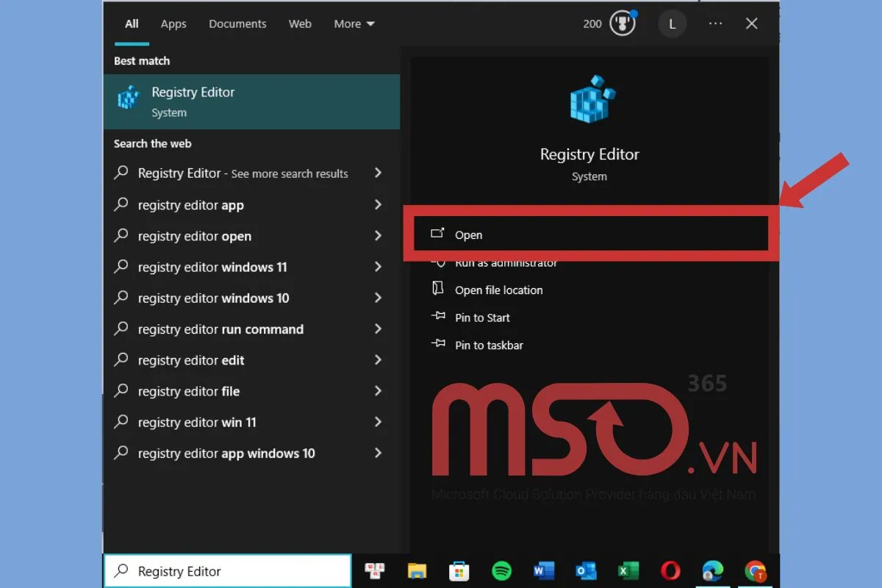
Task: Switch to the Documents search tab
Action: coord(237,24)
